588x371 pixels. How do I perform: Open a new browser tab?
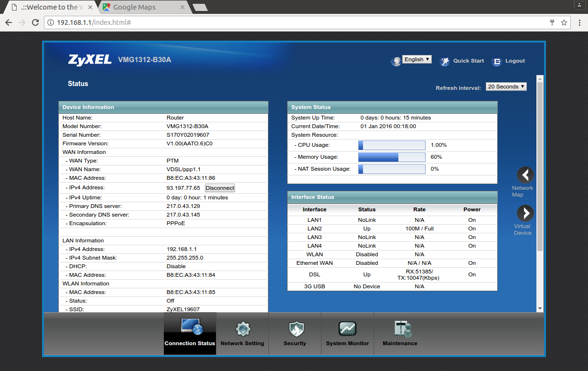[200, 7]
